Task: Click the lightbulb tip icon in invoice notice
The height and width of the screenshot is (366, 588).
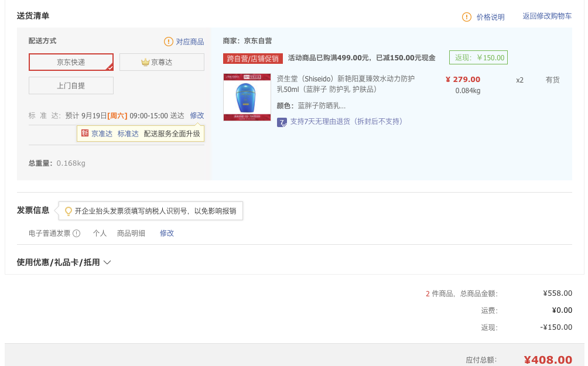Action: click(69, 211)
